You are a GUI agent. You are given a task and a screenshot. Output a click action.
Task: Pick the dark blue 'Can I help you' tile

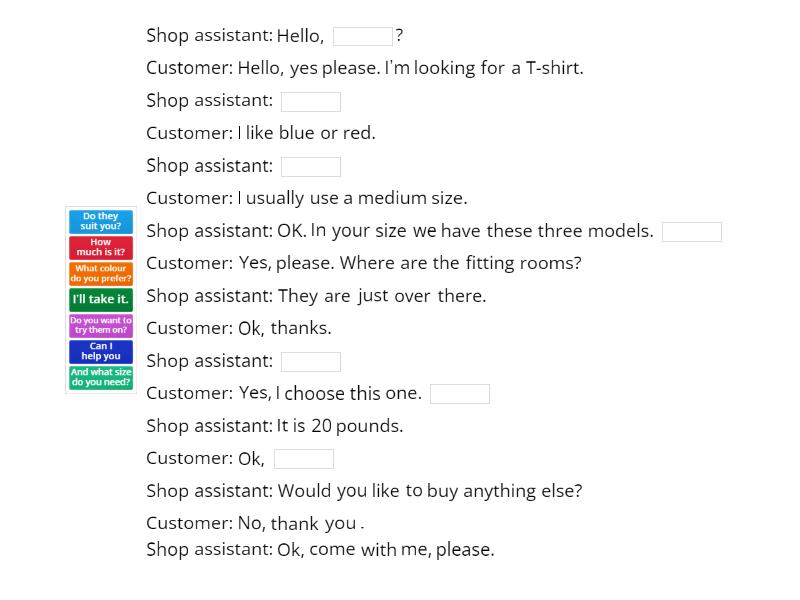(x=101, y=351)
